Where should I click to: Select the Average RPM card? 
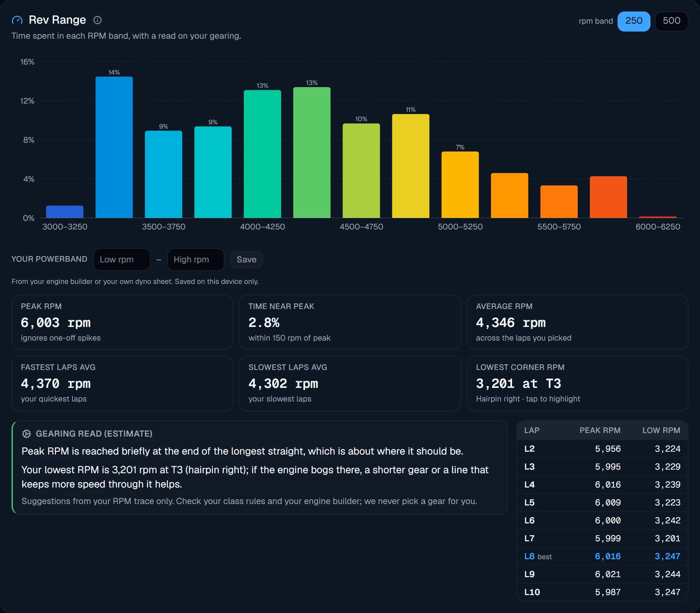[577, 322]
